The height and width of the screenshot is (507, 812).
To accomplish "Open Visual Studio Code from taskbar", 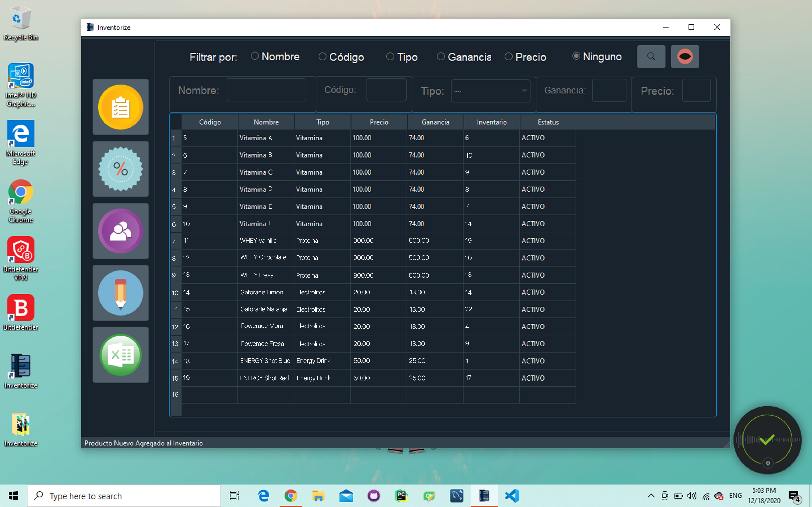I will pos(512,496).
